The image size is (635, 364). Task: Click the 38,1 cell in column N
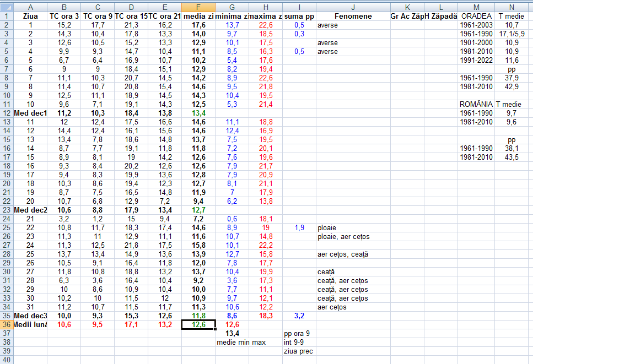click(512, 149)
